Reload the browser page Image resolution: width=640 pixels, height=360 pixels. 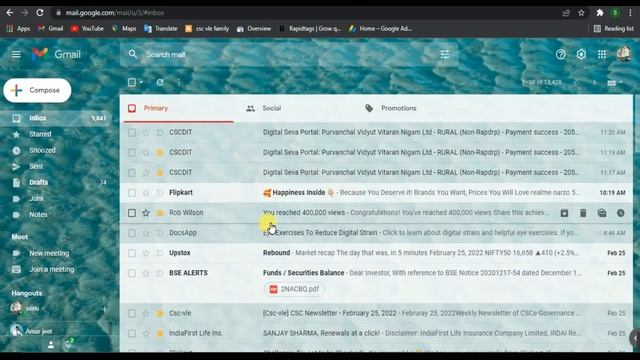click(40, 13)
